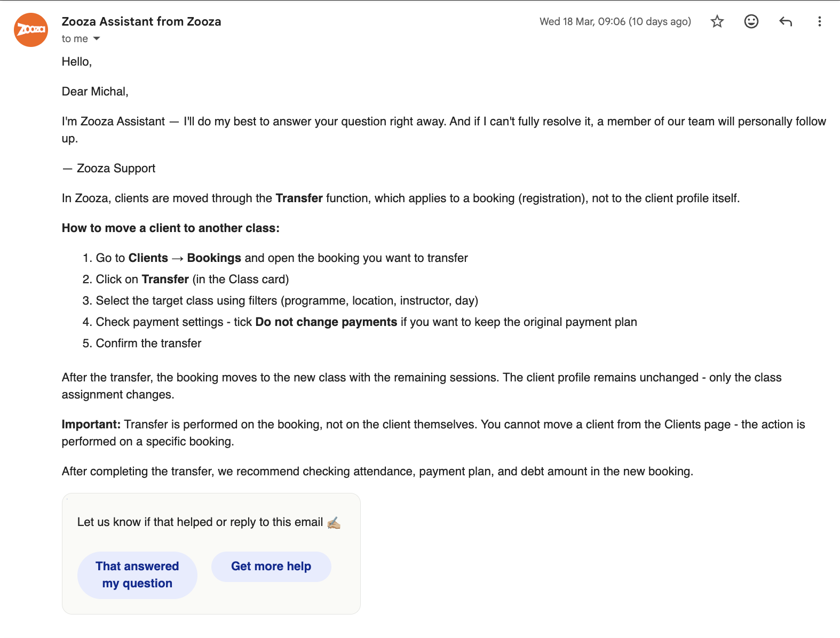Select 'Get more help'
The image size is (840, 638).
point(271,567)
